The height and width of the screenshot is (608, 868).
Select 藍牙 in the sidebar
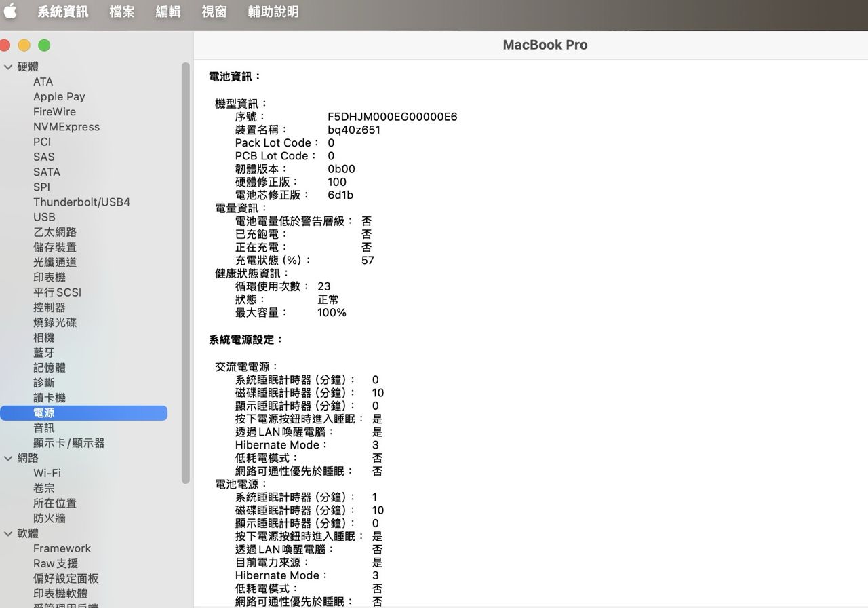(x=44, y=353)
